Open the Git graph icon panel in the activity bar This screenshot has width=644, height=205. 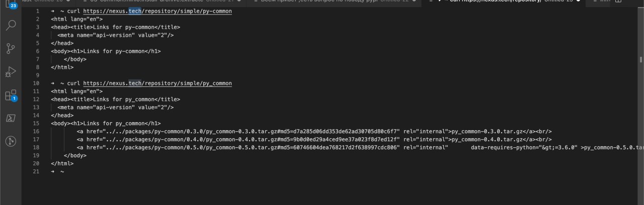(11, 141)
